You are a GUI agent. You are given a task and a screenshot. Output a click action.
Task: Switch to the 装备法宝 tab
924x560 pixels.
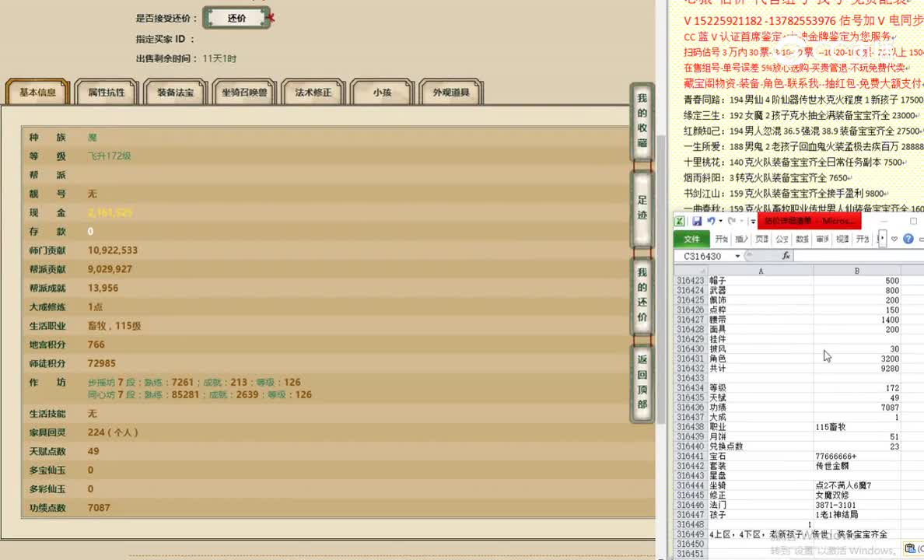tap(176, 92)
